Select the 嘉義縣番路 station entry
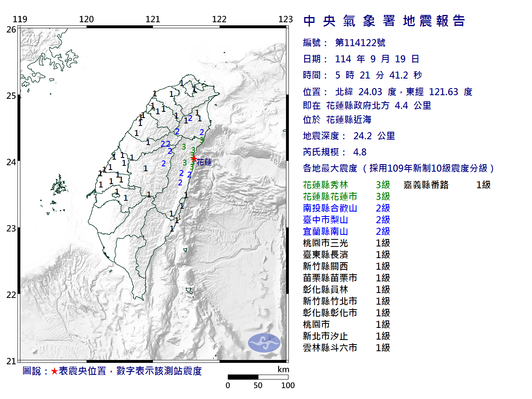The width and height of the screenshot is (532, 399). tap(426, 185)
